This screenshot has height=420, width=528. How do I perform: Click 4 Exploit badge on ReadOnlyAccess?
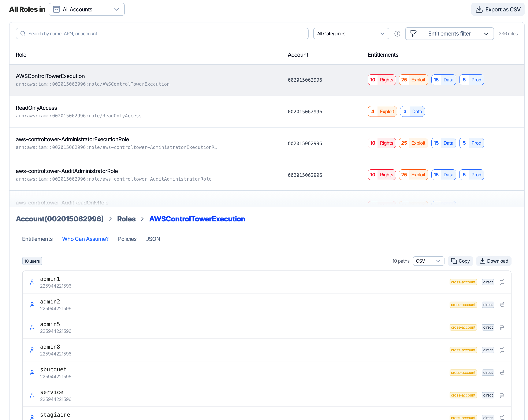coord(382,111)
